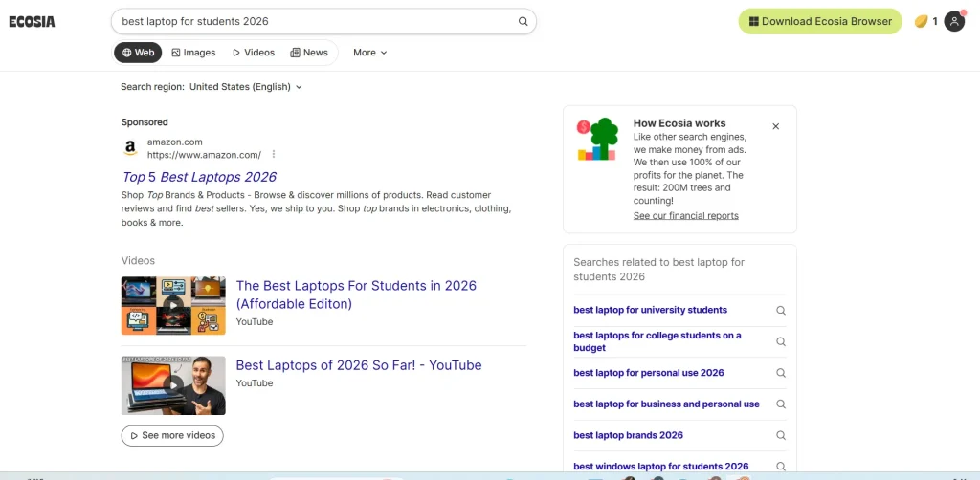Open See our financial reports link
Image resolution: width=980 pixels, height=480 pixels.
click(685, 216)
